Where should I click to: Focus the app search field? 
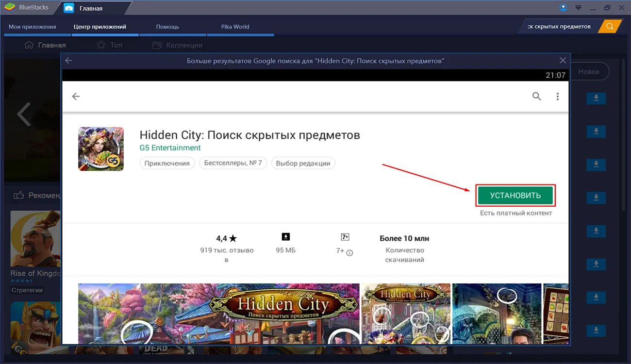[x=559, y=26]
